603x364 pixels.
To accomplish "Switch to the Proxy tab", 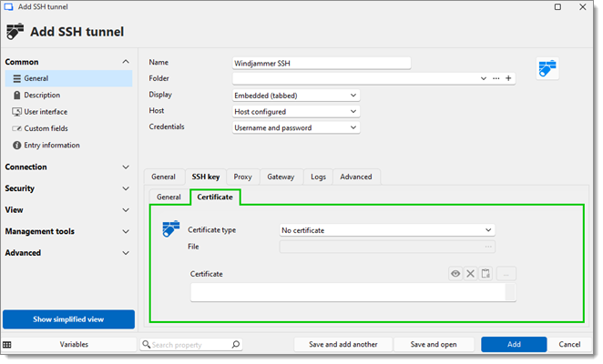I will coord(242,177).
